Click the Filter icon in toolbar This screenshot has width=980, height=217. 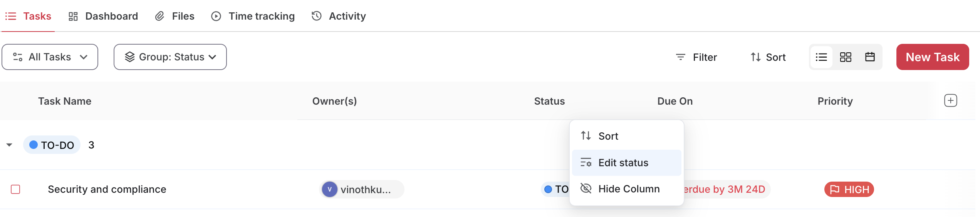tap(681, 57)
